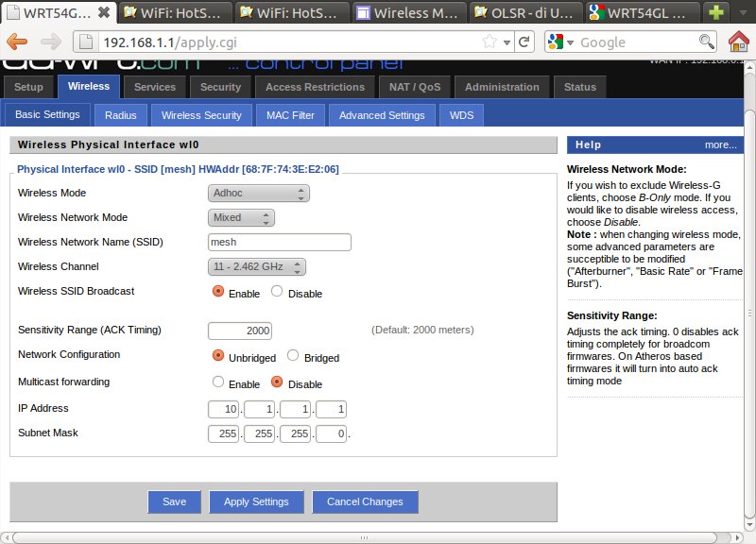Select Bridged network configuration
This screenshot has width=756, height=544.
(293, 356)
